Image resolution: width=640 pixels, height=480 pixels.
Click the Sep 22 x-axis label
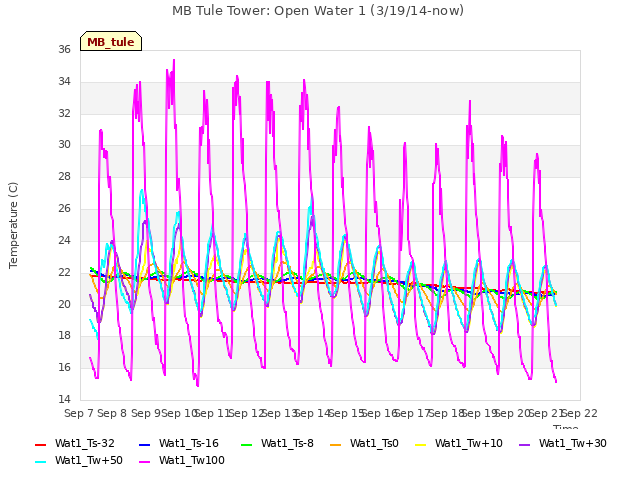(x=579, y=413)
